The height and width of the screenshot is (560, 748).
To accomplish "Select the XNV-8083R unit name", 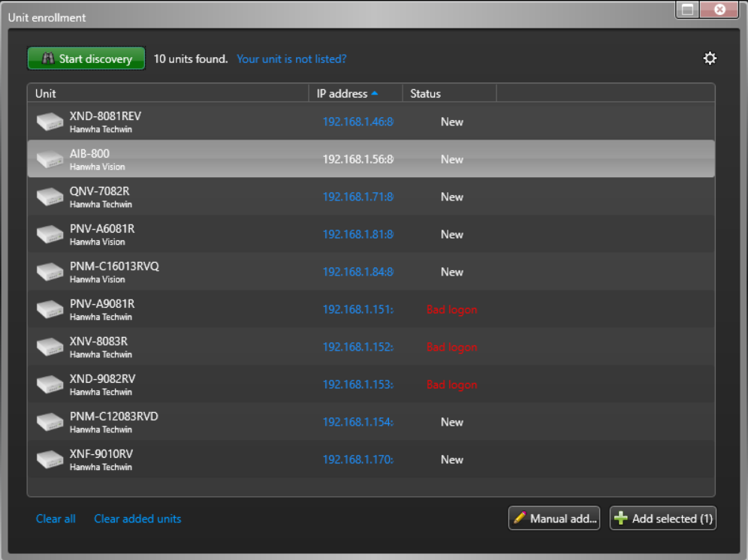I will [x=98, y=341].
